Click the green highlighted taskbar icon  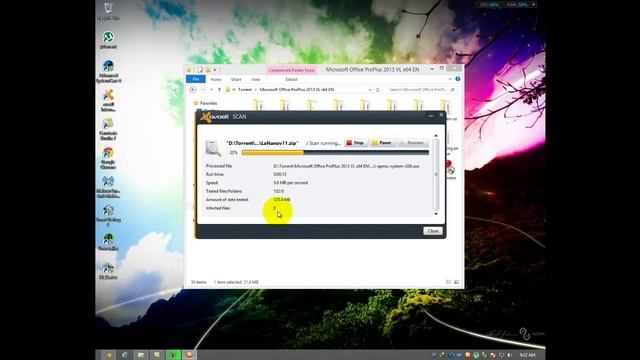coord(173,355)
